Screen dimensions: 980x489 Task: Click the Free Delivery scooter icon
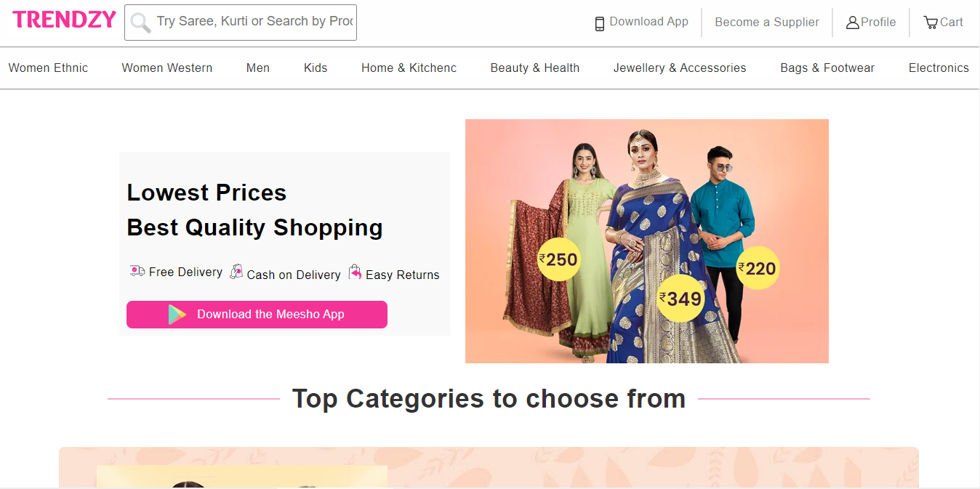[x=137, y=270]
